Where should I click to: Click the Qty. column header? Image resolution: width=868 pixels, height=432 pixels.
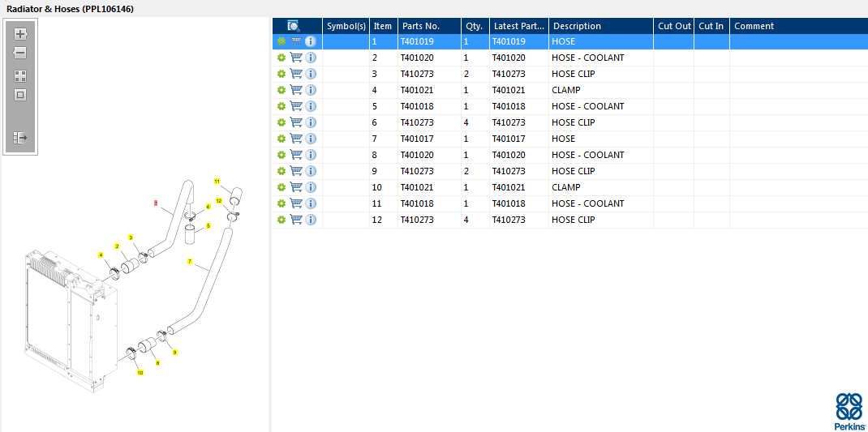point(475,26)
